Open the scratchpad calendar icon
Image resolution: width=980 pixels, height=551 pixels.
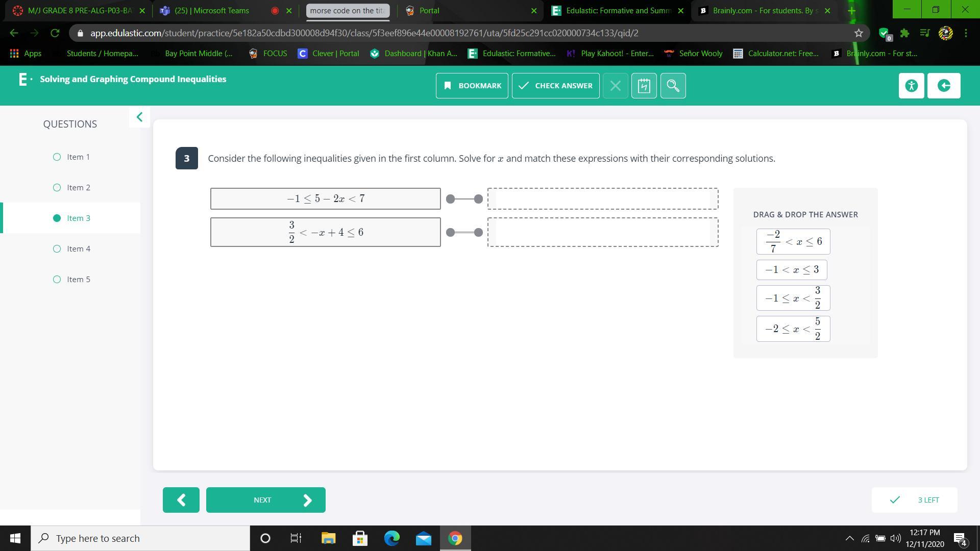click(x=644, y=86)
